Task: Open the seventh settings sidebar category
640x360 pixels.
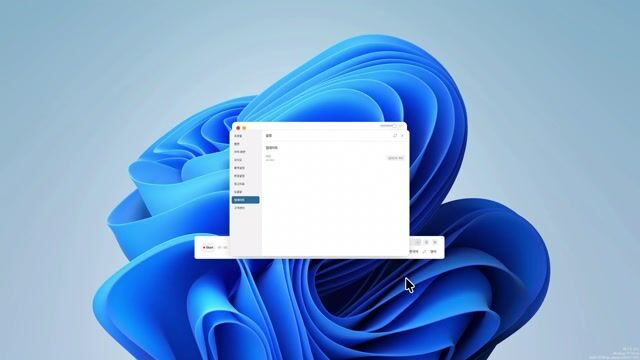Action: click(239, 184)
